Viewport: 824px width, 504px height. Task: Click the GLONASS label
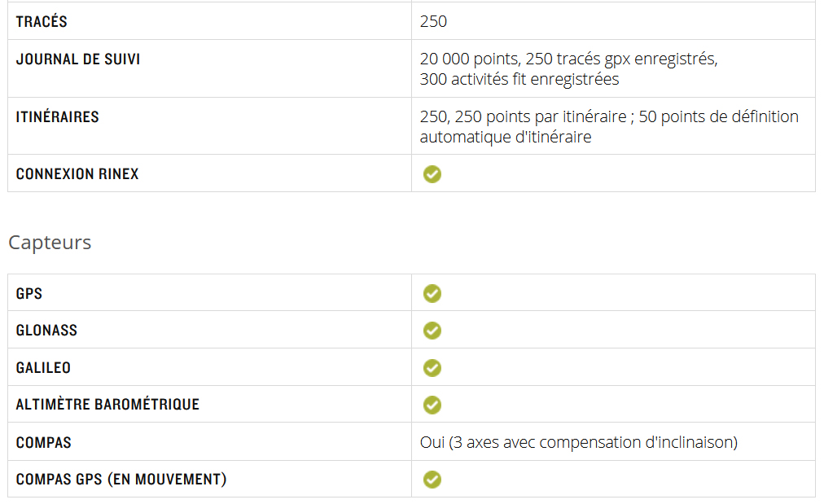pos(46,331)
